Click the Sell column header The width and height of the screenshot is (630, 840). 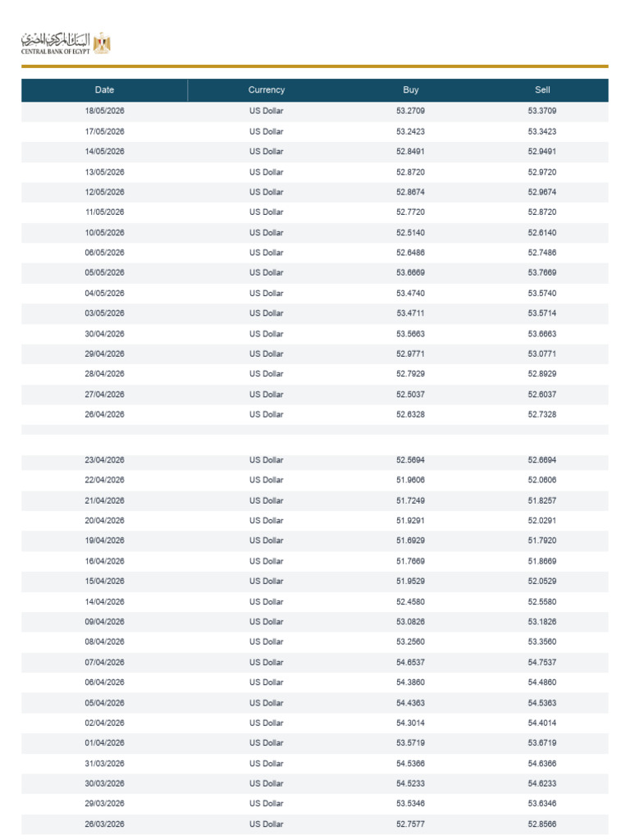(542, 90)
